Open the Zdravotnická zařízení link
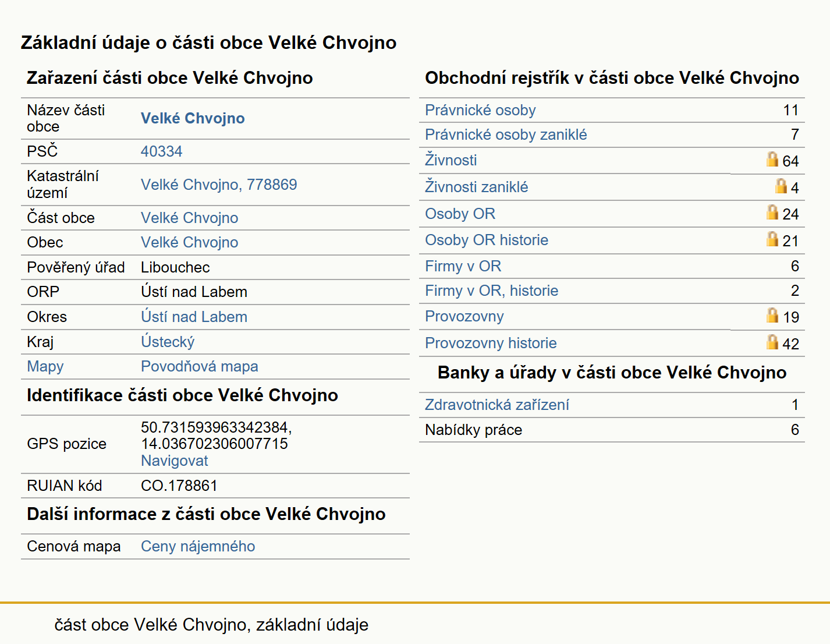 (497, 405)
